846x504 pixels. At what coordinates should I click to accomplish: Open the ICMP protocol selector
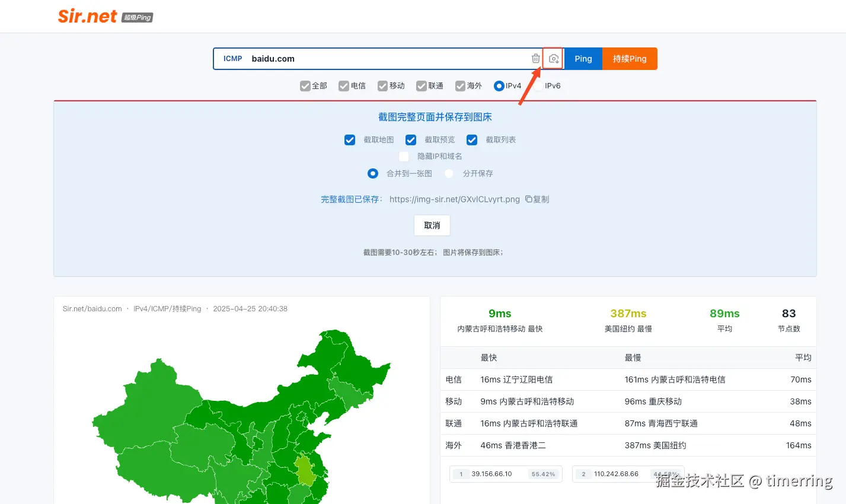[232, 59]
